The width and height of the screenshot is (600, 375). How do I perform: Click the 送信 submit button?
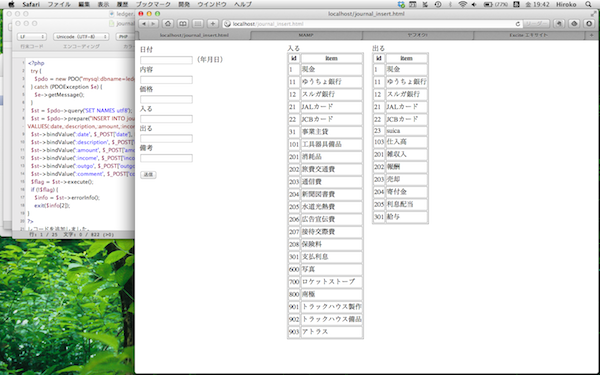pyautogui.click(x=148, y=174)
